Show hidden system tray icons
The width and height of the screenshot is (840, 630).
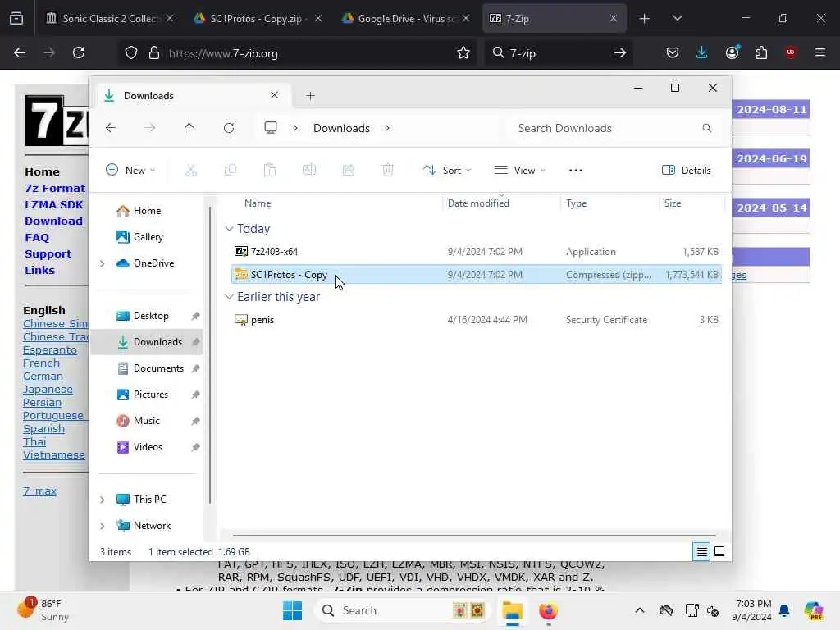pos(640,610)
